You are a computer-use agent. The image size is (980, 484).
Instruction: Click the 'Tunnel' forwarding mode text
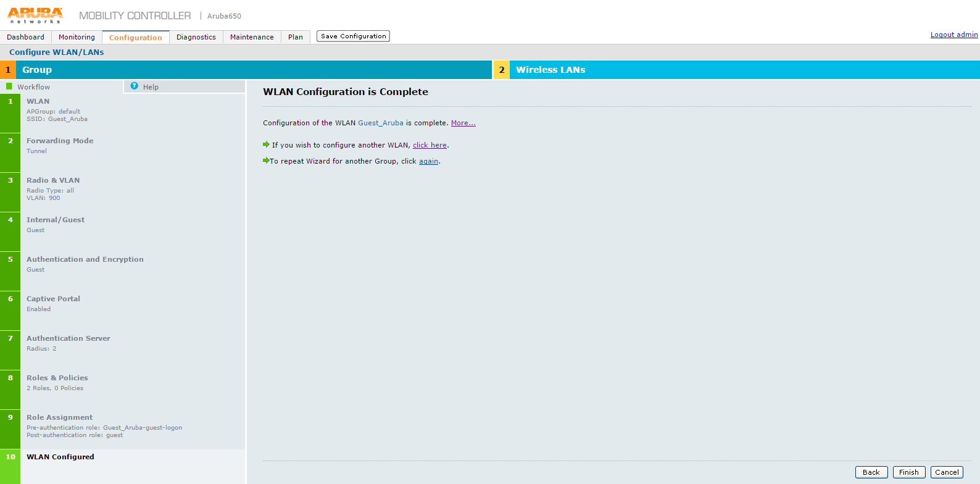[x=36, y=151]
